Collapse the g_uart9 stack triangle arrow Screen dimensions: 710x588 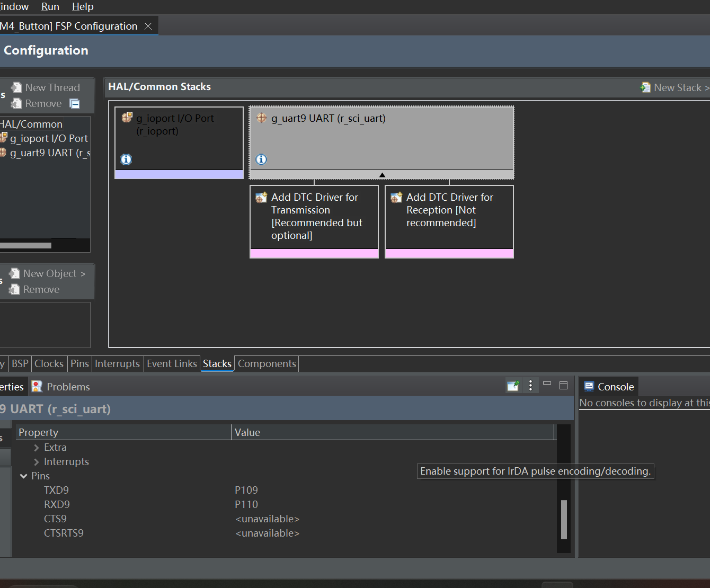coord(382,175)
